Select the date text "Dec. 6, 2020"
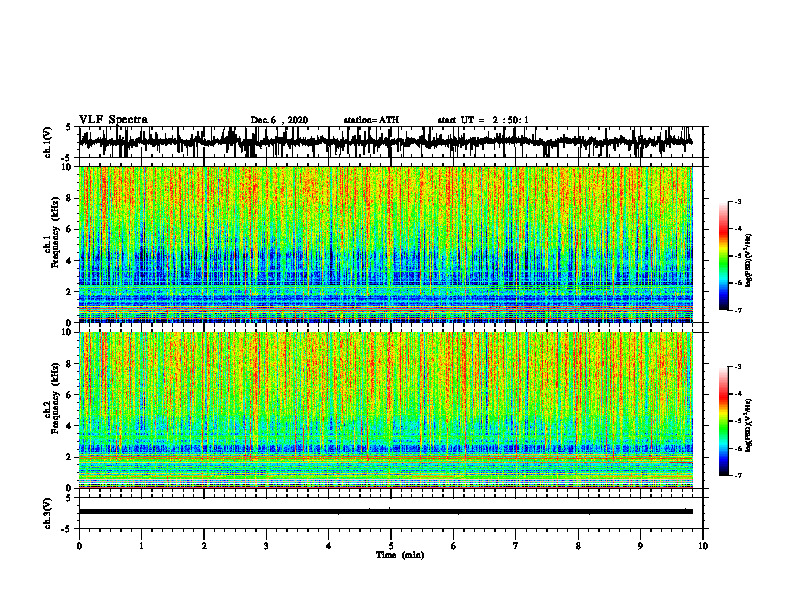Viewport: 792px width, 612px height. [279, 120]
